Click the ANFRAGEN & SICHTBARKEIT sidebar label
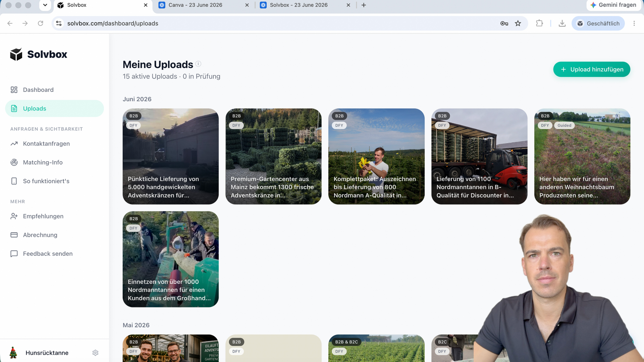Screen dimensions: 644x362 coord(47,129)
